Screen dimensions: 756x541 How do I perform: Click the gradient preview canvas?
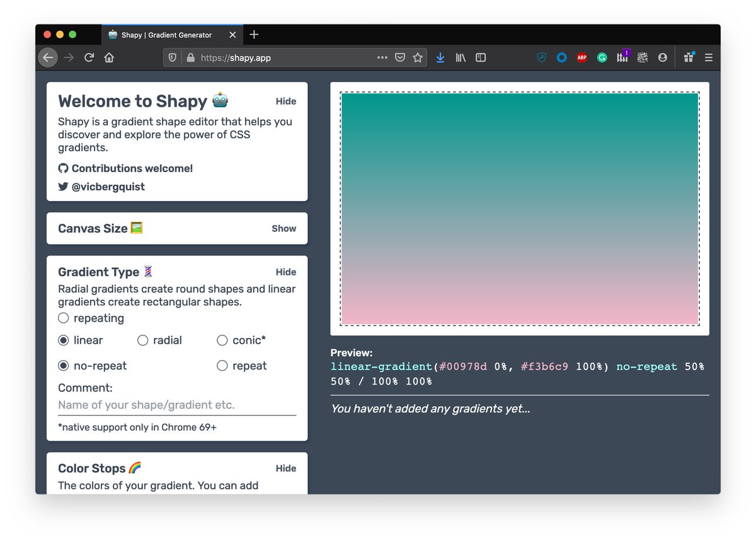520,209
